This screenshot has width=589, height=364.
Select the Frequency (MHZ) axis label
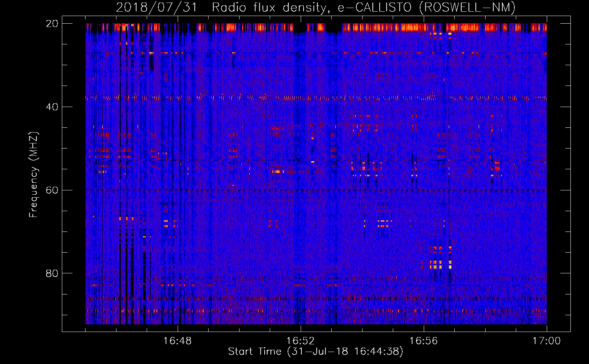pos(33,175)
